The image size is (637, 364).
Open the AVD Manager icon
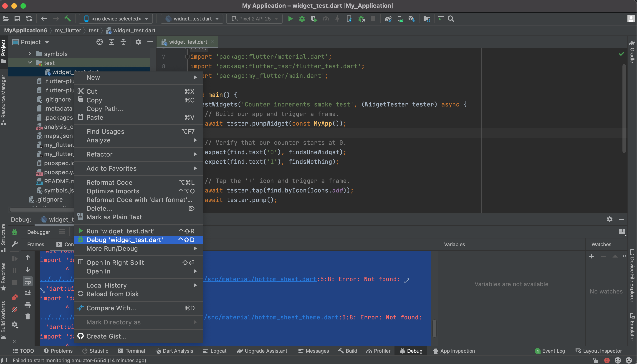tap(400, 19)
